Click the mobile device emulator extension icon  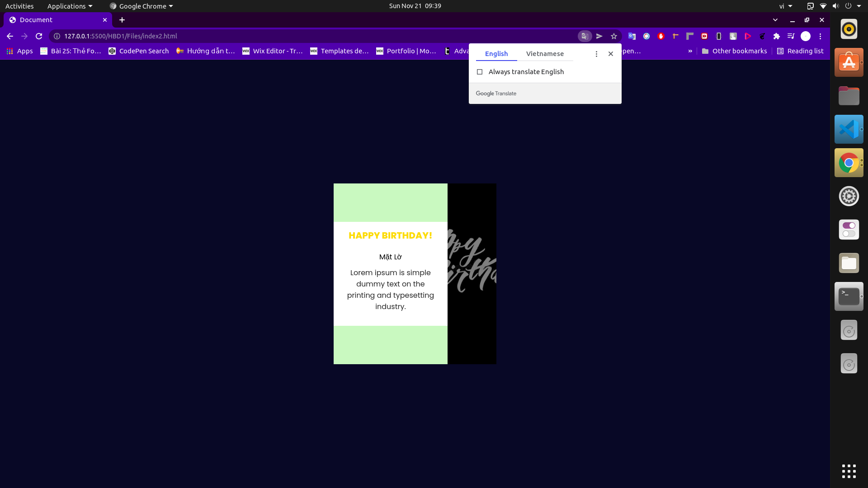click(719, 36)
